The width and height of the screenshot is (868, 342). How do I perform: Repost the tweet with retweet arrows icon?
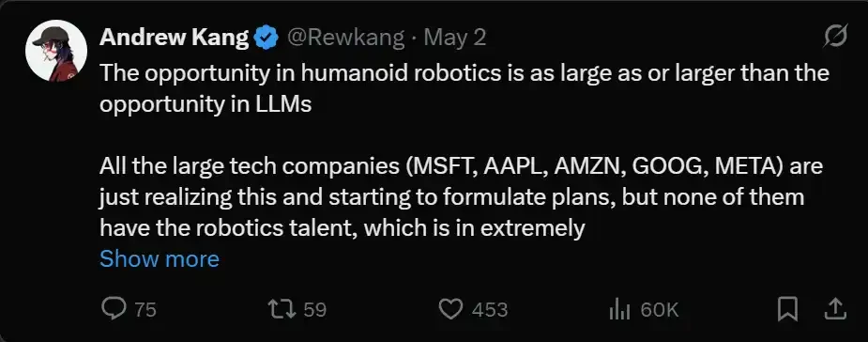[x=282, y=309]
